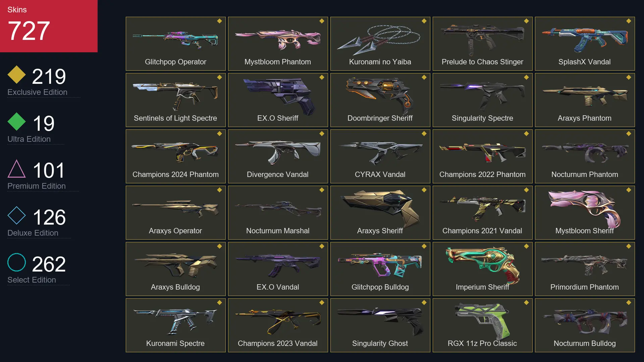Click the teal Select Edition circle icon
This screenshot has height=362, width=644.
click(x=16, y=262)
